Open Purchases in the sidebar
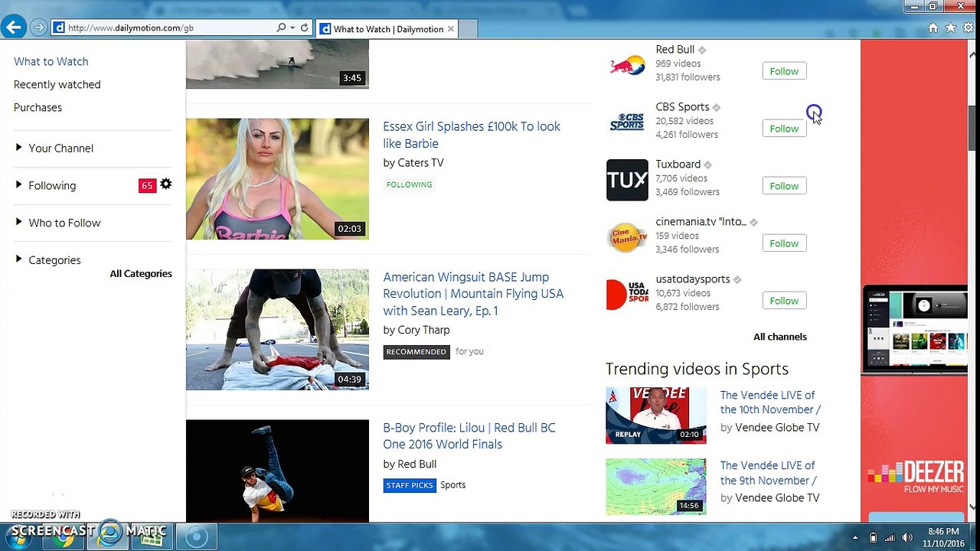Screen dimensions: 980x551 (x=38, y=107)
